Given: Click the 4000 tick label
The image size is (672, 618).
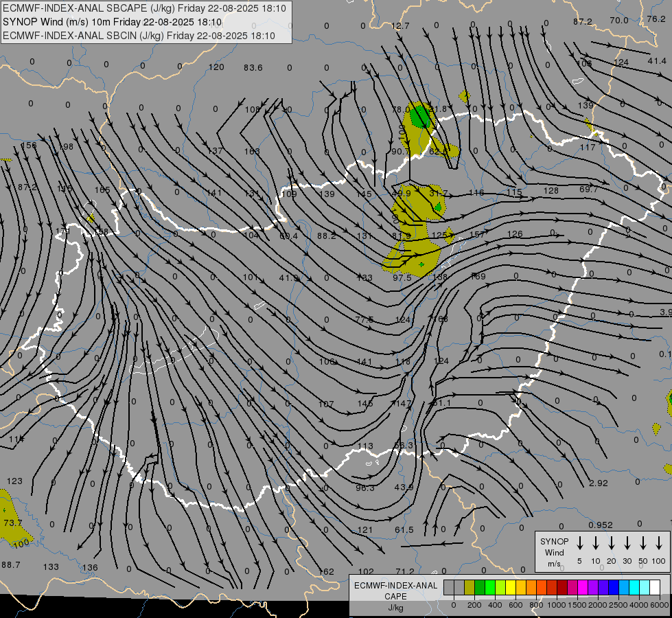Looking at the screenshot, I should [x=640, y=605].
